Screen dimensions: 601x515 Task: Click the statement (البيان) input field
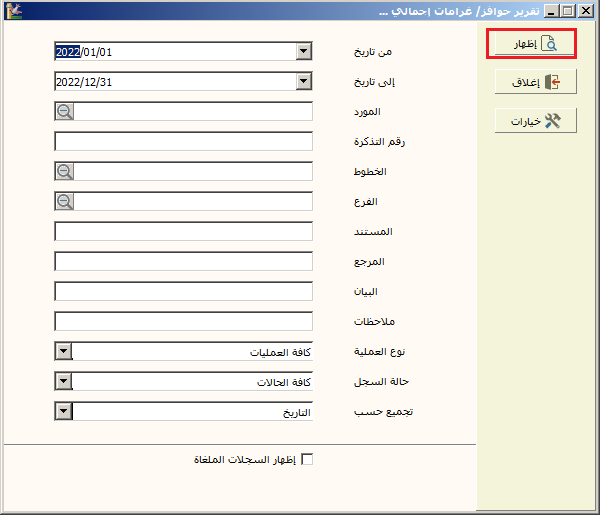[x=184, y=292]
